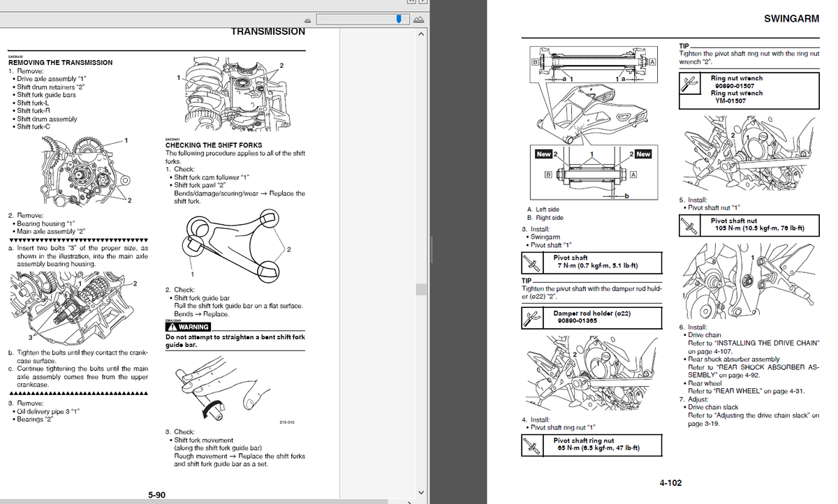This screenshot has height=504, width=838.
Task: Click page number 4-102
Action: [670, 482]
